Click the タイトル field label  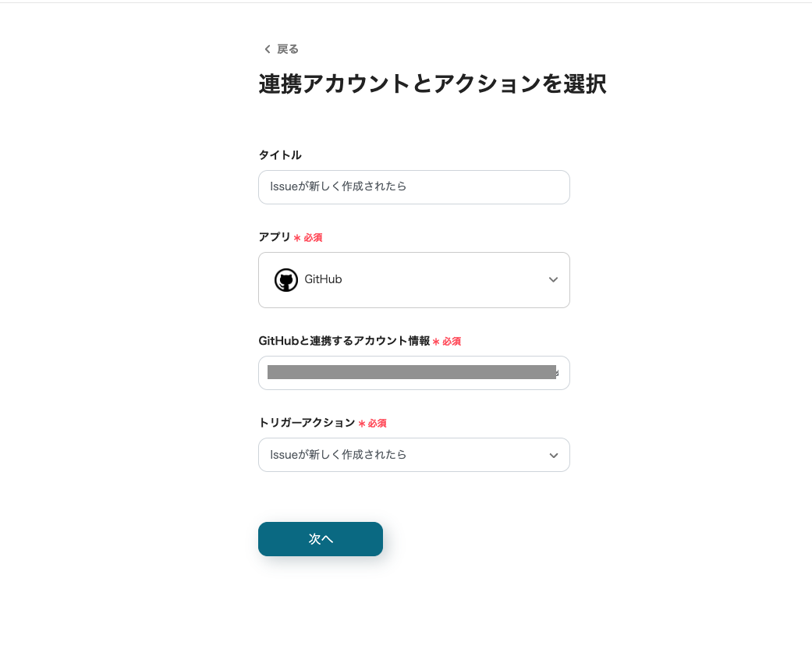pyautogui.click(x=280, y=155)
